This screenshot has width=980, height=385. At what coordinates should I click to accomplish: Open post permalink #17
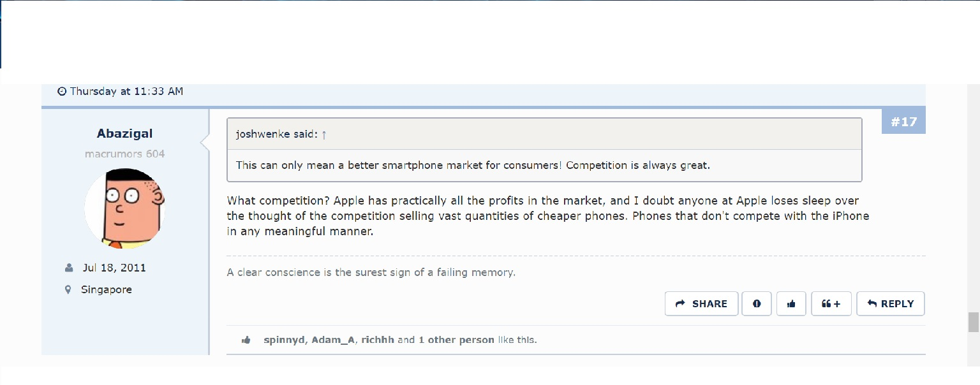tap(903, 121)
